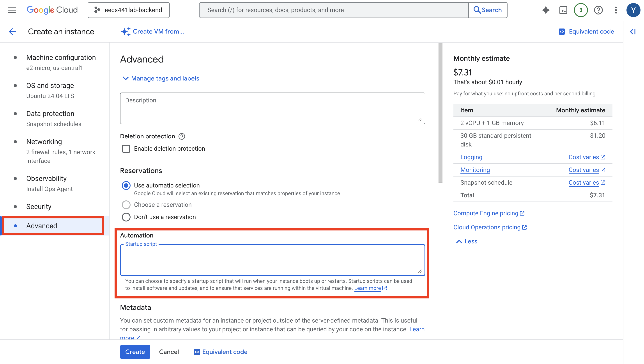644x364 pixels.
Task: Open the Monitoring link
Action: [475, 170]
